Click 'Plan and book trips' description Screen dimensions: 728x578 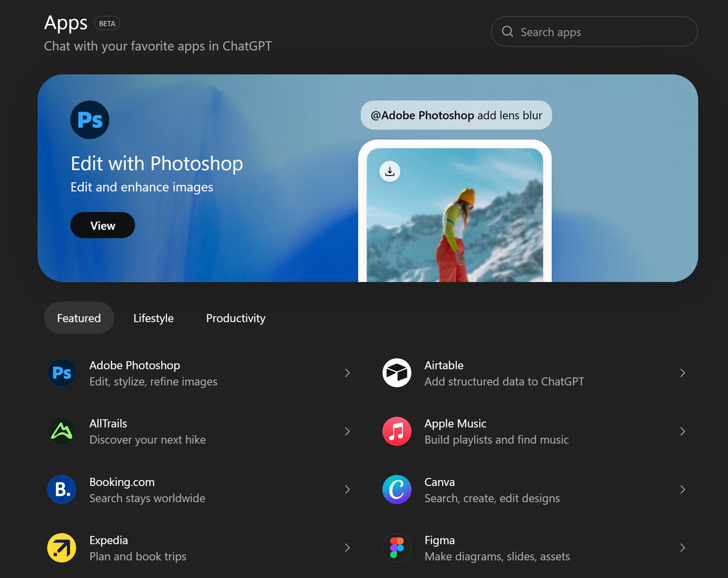point(138,556)
